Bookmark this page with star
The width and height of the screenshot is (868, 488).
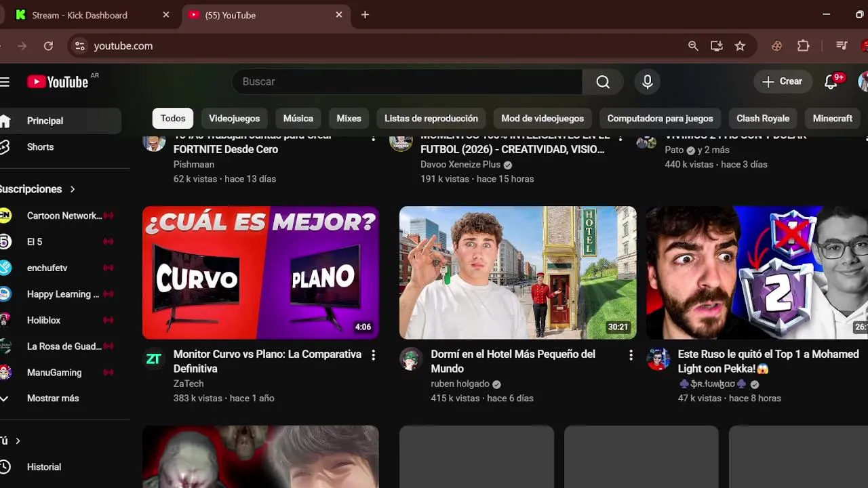pyautogui.click(x=740, y=46)
